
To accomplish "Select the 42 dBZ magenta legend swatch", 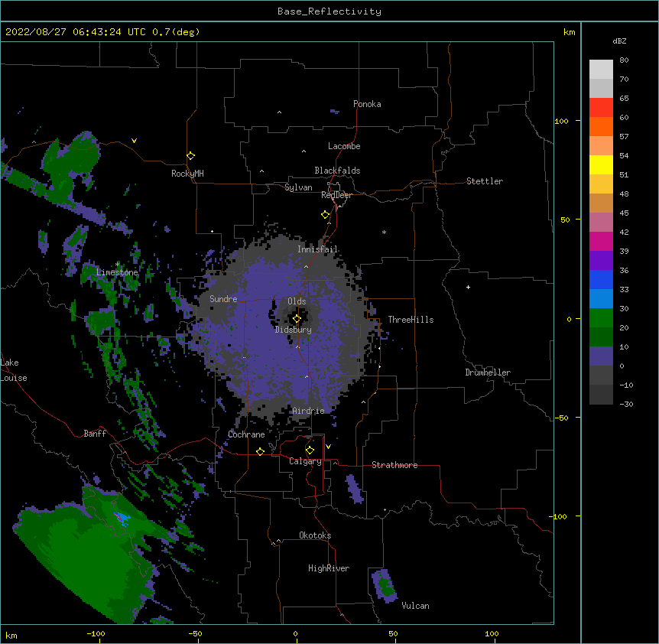I will [601, 241].
